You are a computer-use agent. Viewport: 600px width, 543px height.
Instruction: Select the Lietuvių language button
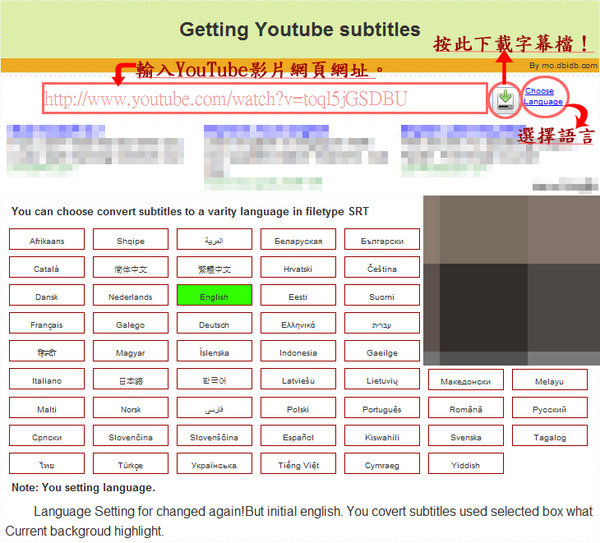click(x=382, y=379)
